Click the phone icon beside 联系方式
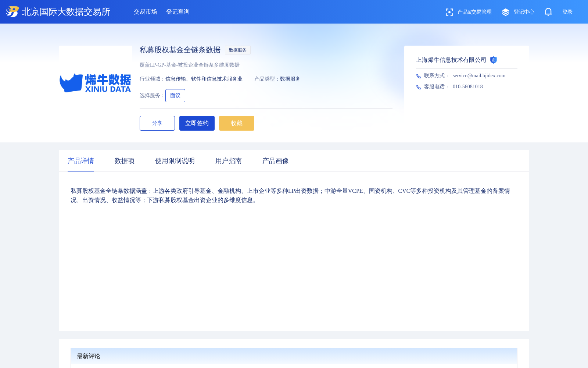Screen dimensions: 588x368 pyautogui.click(x=419, y=76)
